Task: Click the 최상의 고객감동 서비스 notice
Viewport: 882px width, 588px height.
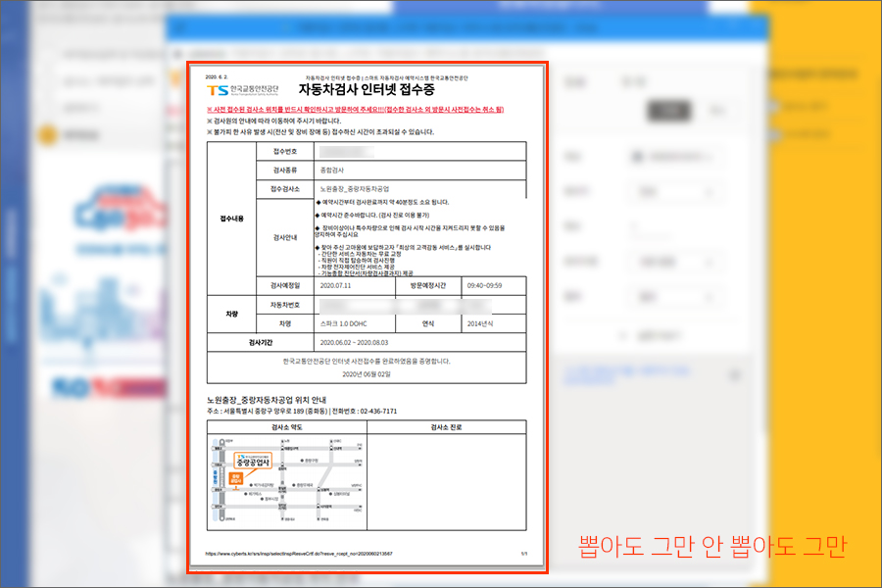Action: [x=404, y=248]
